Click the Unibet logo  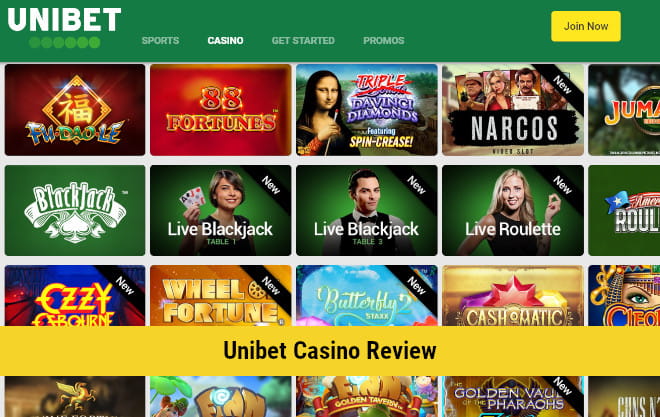(x=64, y=27)
